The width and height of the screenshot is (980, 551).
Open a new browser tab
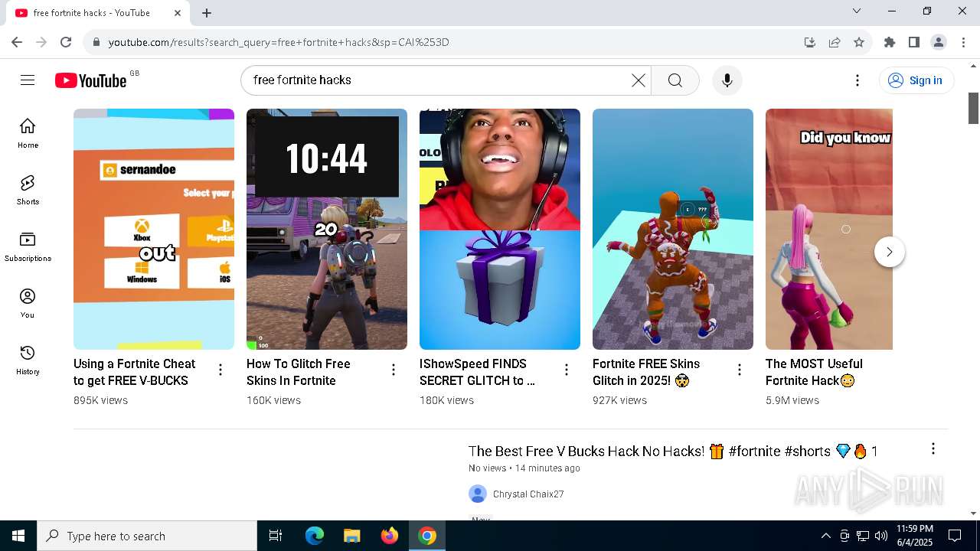tap(207, 13)
